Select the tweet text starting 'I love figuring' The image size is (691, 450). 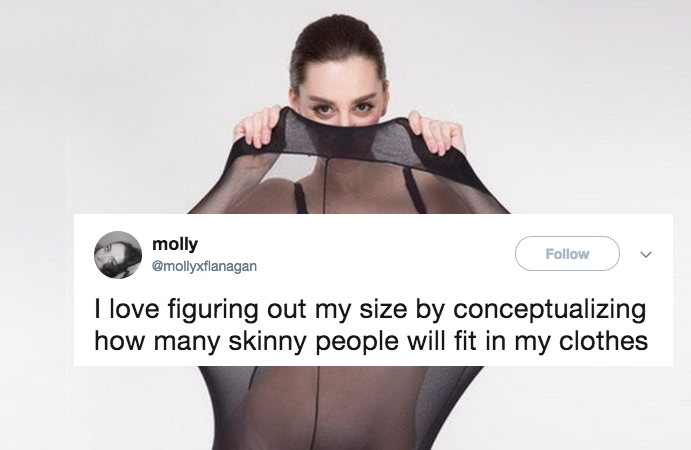coord(371,324)
